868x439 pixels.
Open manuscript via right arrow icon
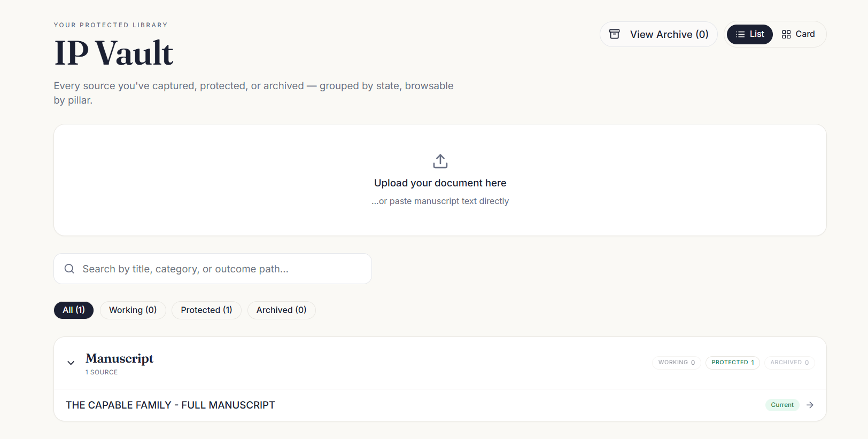(810, 405)
